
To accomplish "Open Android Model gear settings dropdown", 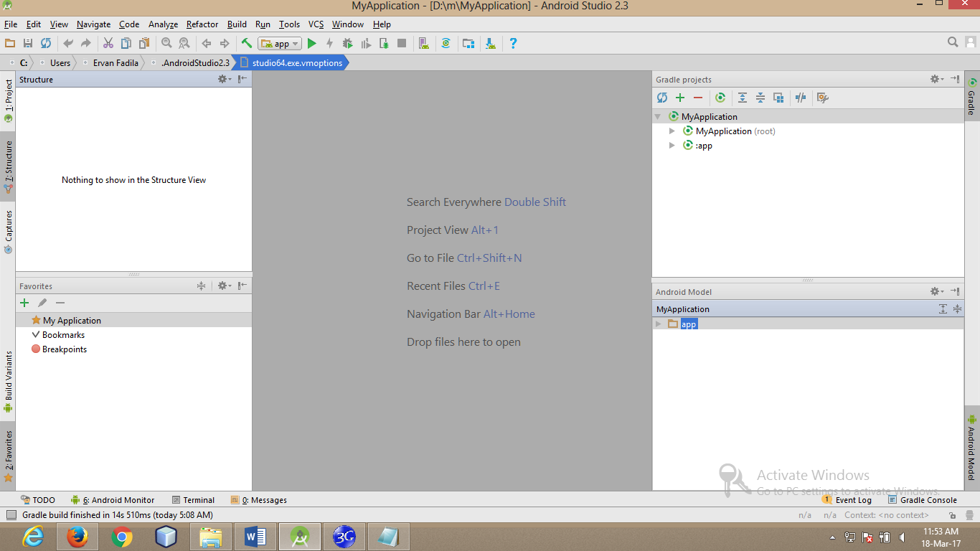I will click(x=937, y=291).
